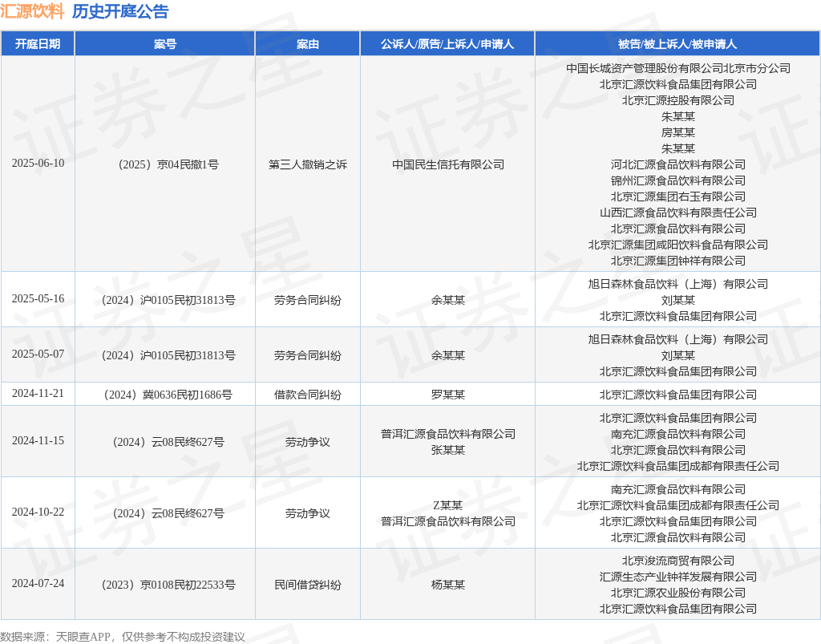Image resolution: width=821 pixels, height=644 pixels.
Task: Click appellant Z某某
Action: 448,505
